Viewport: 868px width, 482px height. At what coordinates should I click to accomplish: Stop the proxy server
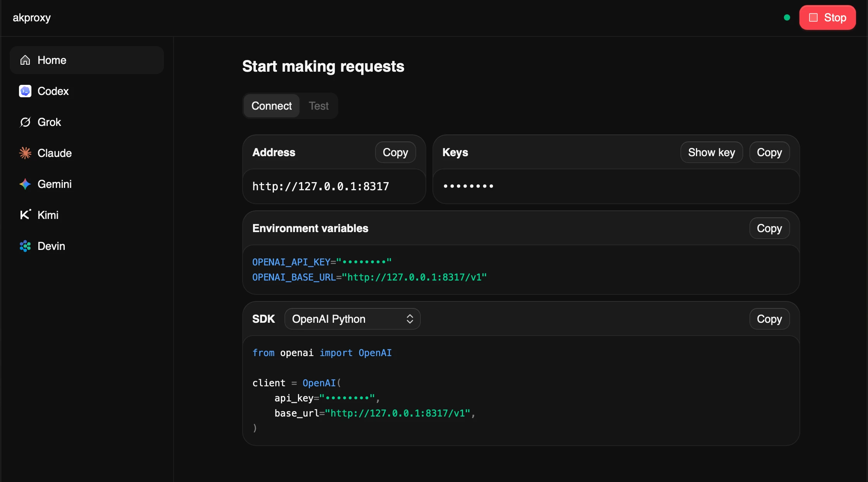point(828,17)
